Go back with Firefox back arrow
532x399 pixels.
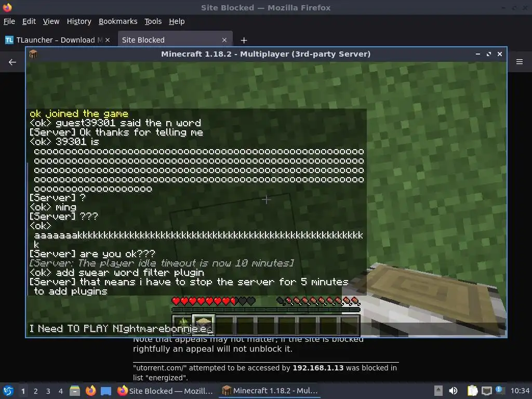pyautogui.click(x=12, y=62)
